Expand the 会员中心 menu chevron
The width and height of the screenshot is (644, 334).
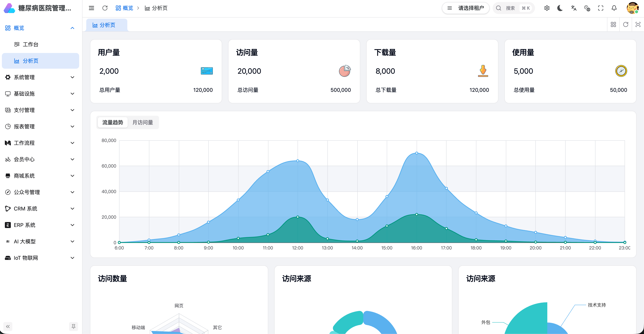pyautogui.click(x=72, y=159)
